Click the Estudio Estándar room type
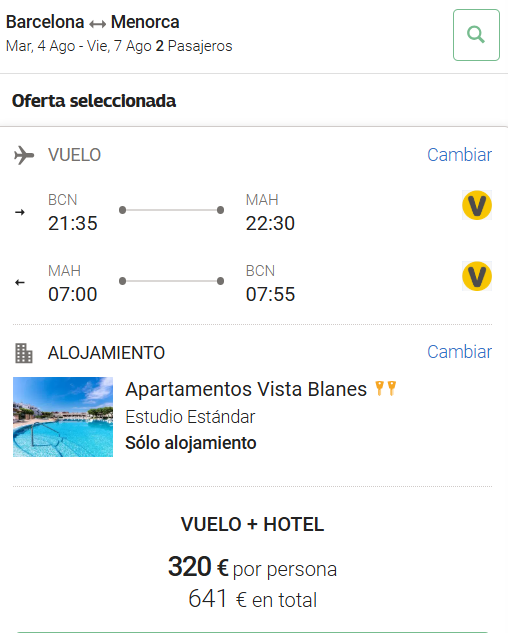The height and width of the screenshot is (633, 508). point(190,417)
